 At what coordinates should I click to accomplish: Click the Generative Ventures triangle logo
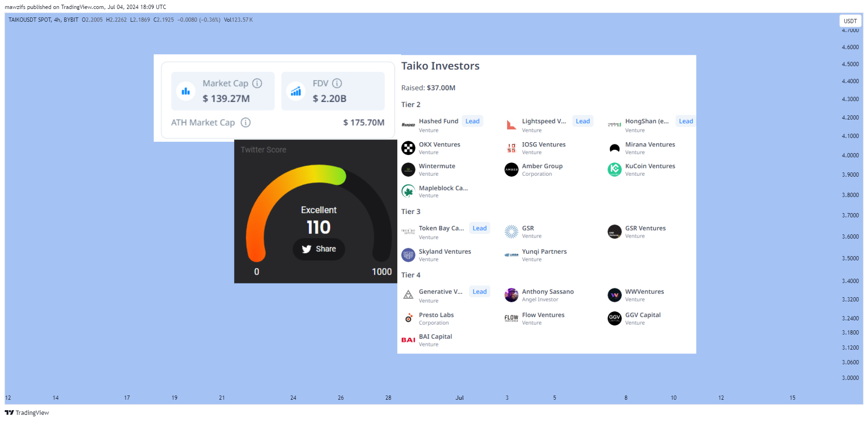(408, 295)
